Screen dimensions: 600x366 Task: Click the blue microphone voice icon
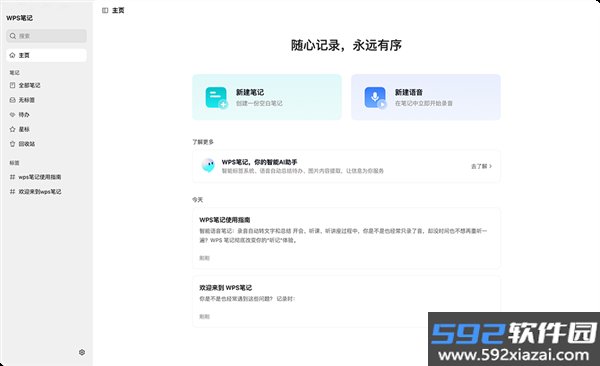click(375, 98)
